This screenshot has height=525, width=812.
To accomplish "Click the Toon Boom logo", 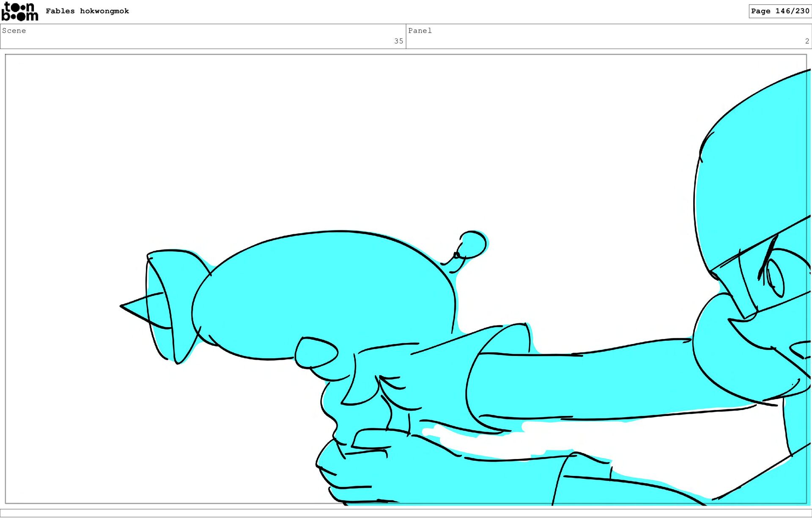I will point(19,12).
